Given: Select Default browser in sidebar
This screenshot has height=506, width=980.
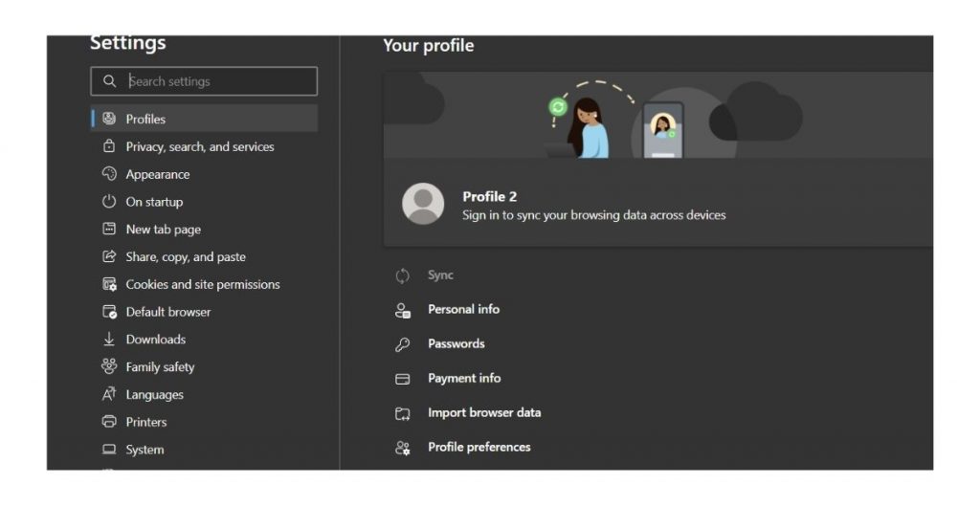Looking at the screenshot, I should tap(167, 312).
